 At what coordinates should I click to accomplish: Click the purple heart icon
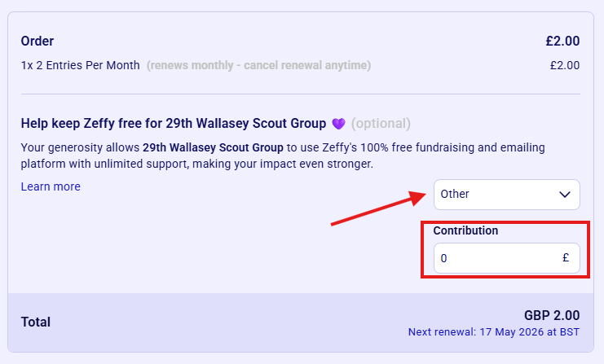340,124
